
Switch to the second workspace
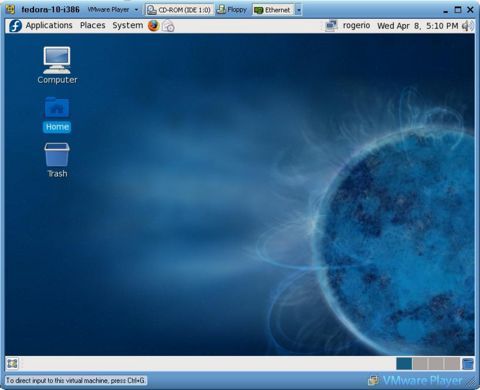pos(420,364)
